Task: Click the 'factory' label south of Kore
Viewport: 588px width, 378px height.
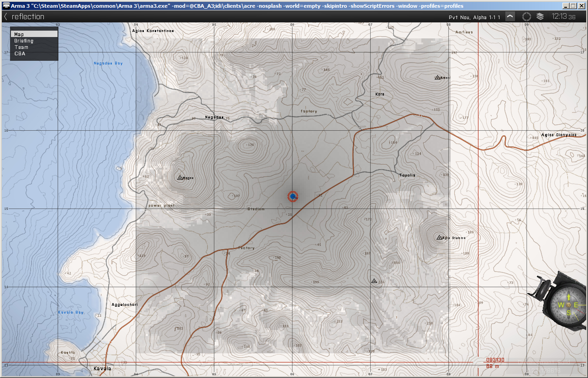Action: (x=309, y=112)
